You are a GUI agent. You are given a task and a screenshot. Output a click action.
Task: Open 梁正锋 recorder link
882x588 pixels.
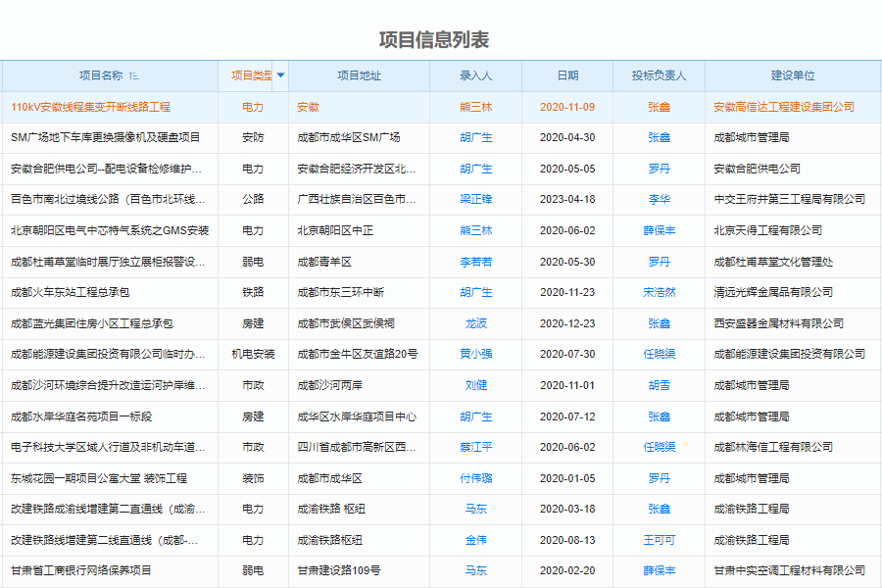click(476, 199)
